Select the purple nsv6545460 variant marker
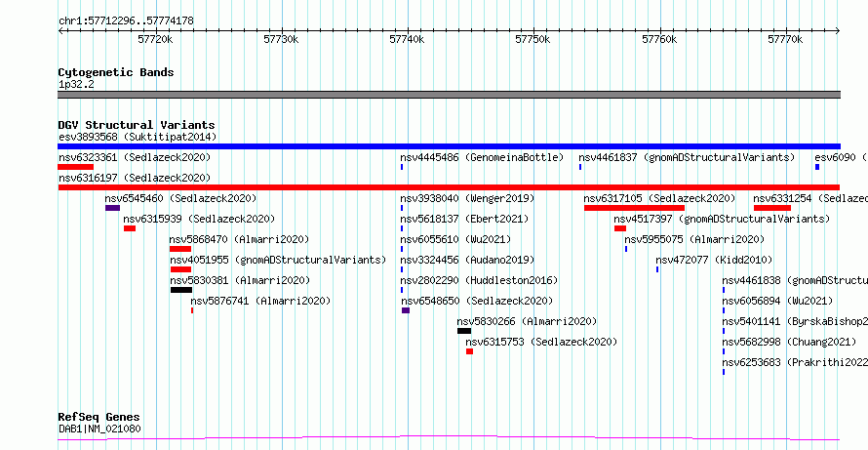The width and height of the screenshot is (868, 450). [112, 208]
